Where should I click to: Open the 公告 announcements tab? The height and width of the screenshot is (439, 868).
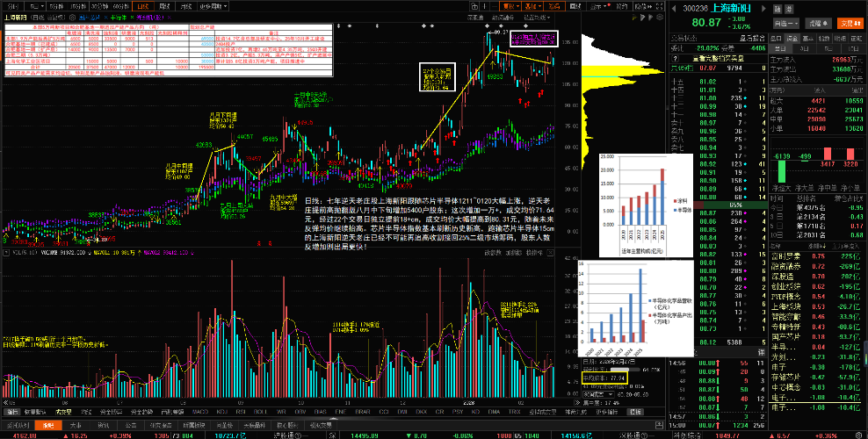131,425
